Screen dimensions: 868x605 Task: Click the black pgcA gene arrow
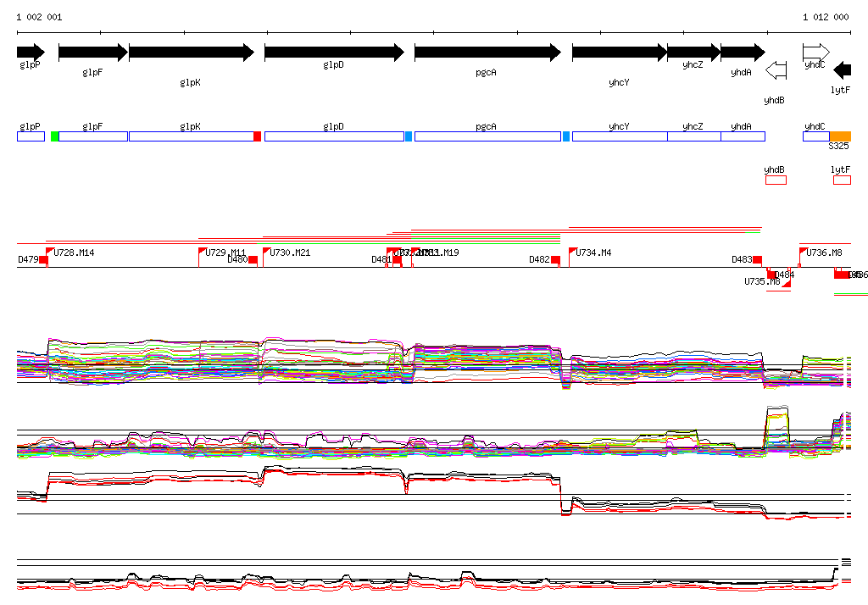tap(487, 53)
